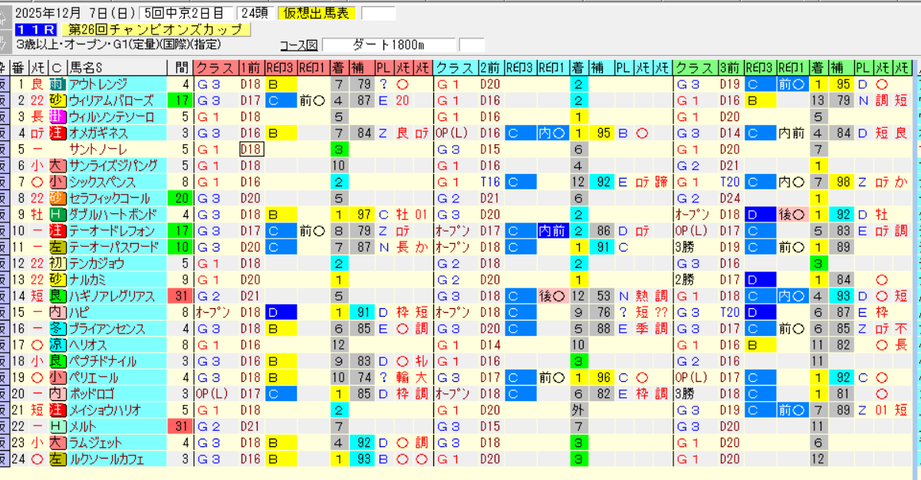Image resolution: width=921 pixels, height=480 pixels.
Task: Click the red interval cell 31 for ハギノアレグリアス
Action: (x=180, y=296)
